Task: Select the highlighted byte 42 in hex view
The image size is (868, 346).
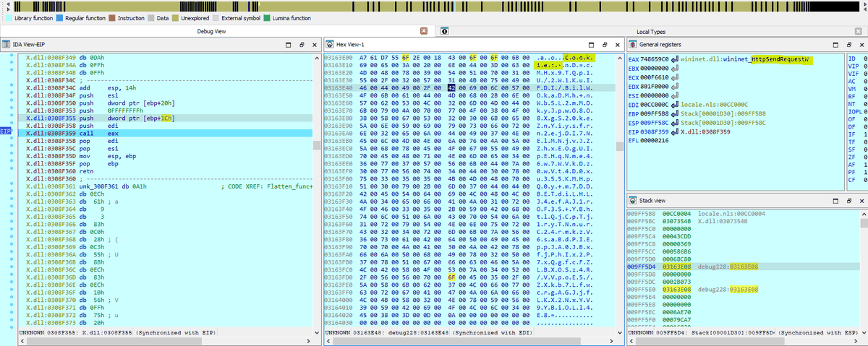Action: pos(451,87)
